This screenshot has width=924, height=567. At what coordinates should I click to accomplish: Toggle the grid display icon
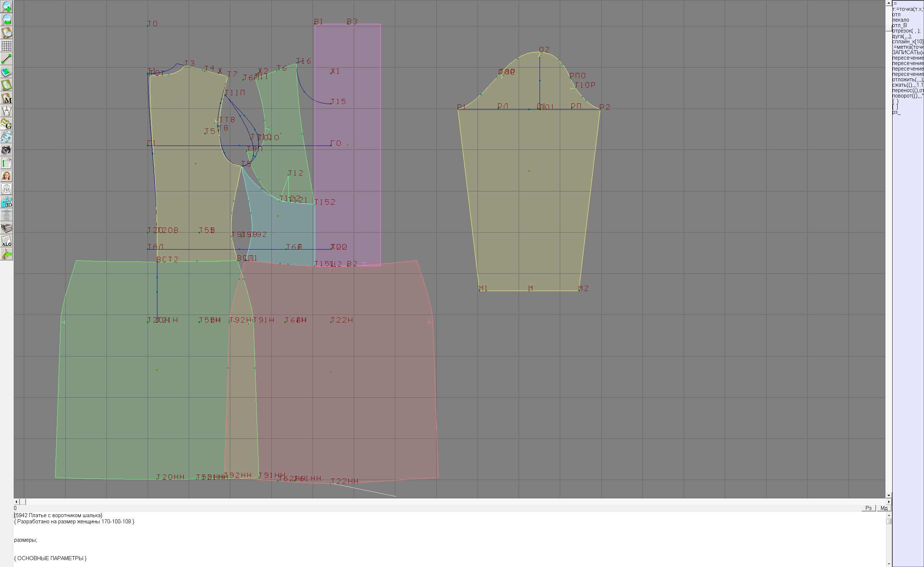pos(7,46)
